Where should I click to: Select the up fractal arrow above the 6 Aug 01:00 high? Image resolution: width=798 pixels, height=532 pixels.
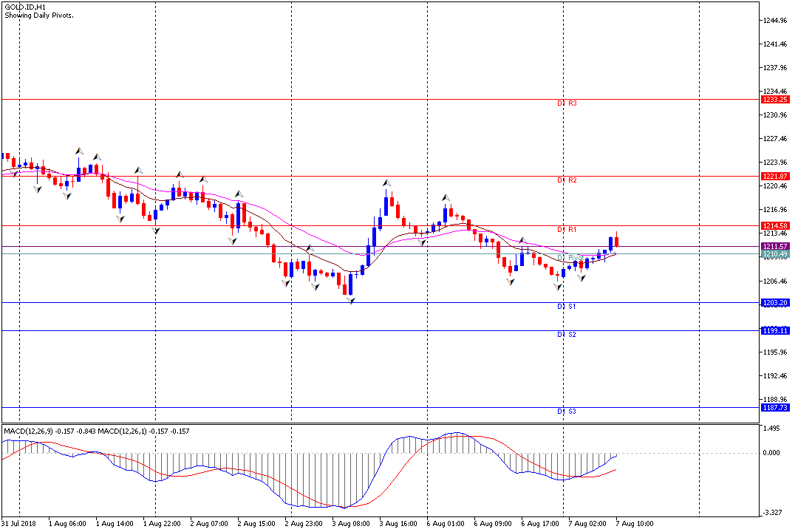click(446, 197)
